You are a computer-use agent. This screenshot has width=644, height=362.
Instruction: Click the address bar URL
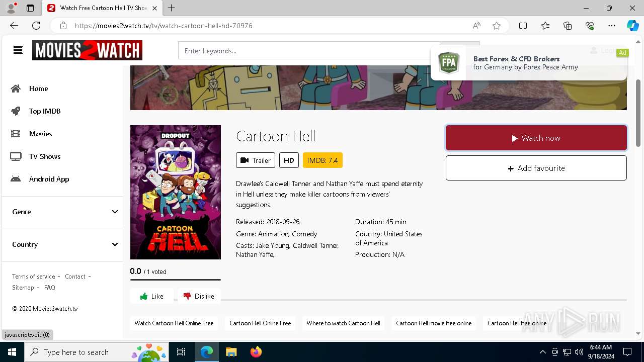[x=164, y=26]
